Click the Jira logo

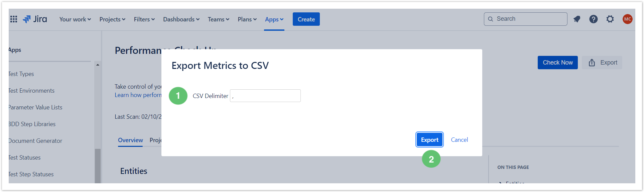pos(35,19)
